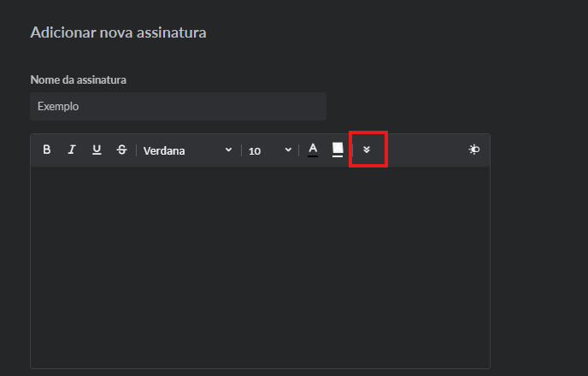Enable underline formatting with the U icon
This screenshot has width=588, height=376.
tap(97, 150)
